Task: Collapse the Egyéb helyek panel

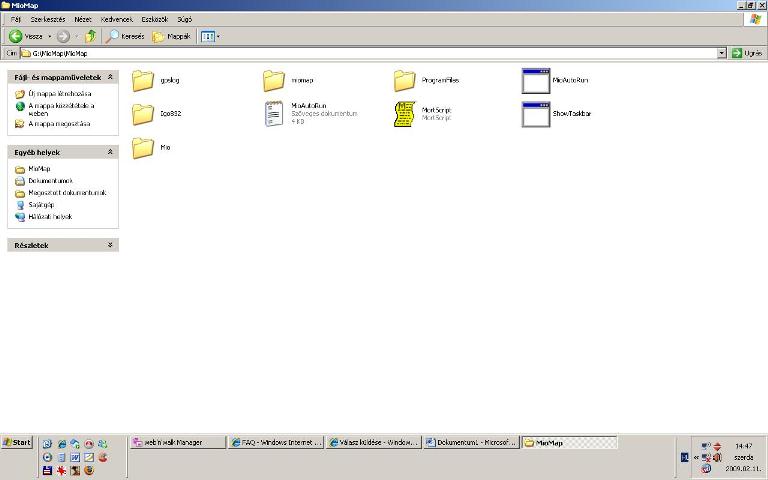Action: click(110, 152)
